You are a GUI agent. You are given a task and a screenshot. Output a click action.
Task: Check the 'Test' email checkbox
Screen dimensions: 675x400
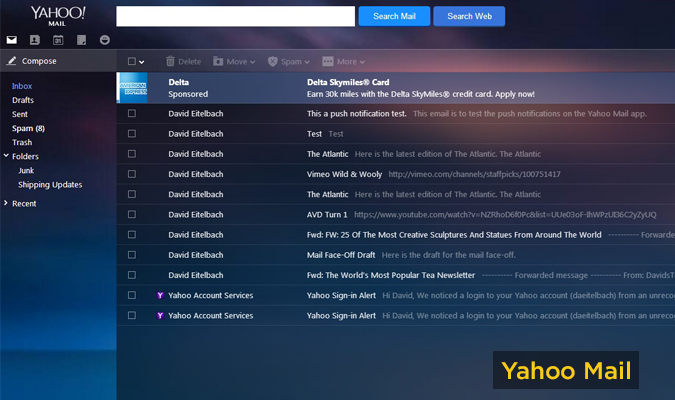[132, 133]
